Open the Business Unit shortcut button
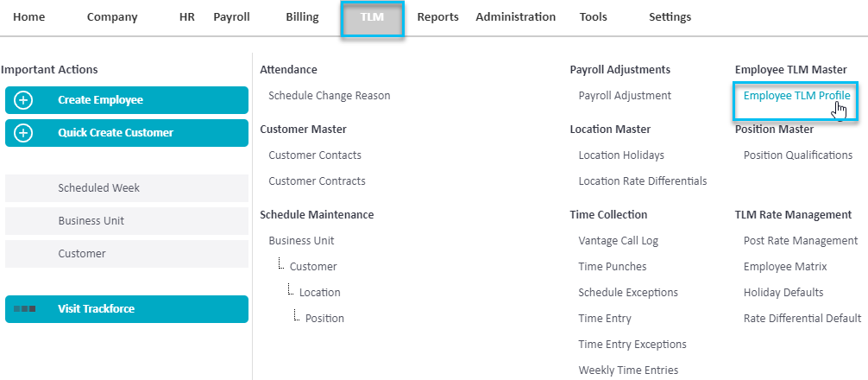 (x=127, y=221)
